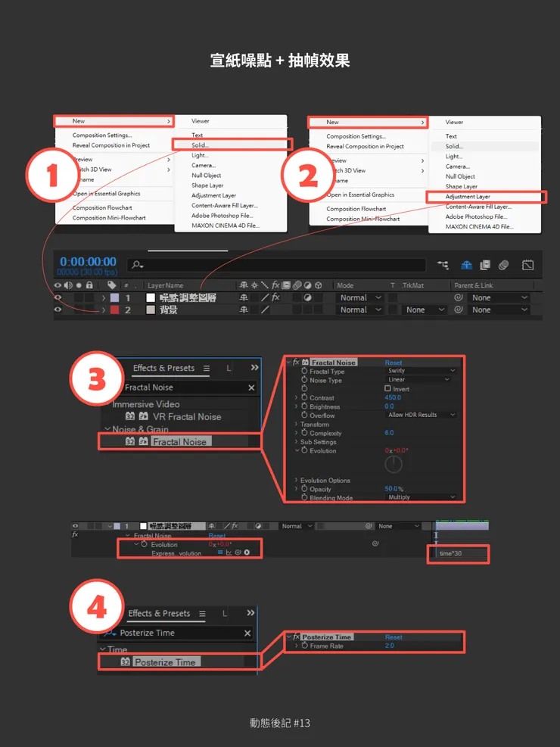This screenshot has width=560, height=747.
Task: Select Null Object in the step 2 submenu
Action: 460,176
